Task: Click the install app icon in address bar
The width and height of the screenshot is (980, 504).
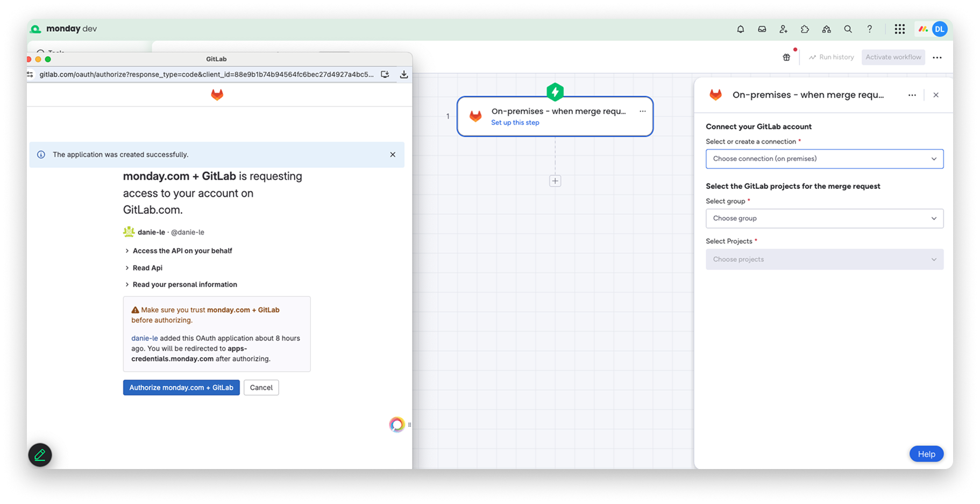Action: point(385,74)
